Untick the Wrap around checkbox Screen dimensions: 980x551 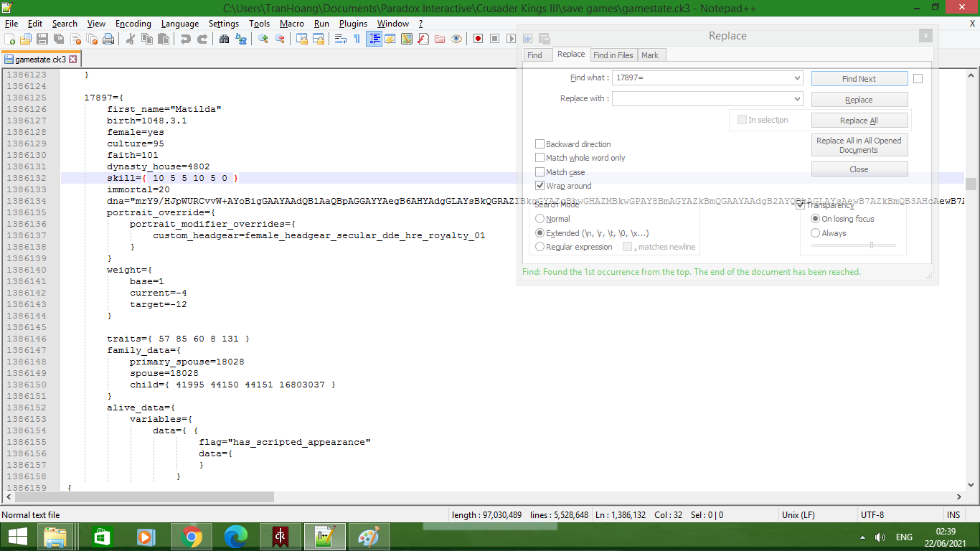coord(540,186)
